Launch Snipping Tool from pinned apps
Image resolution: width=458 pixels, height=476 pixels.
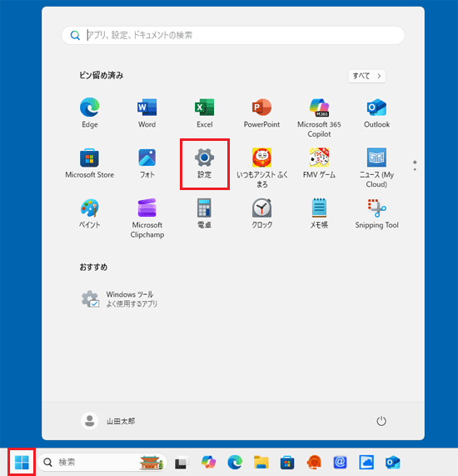pos(376,213)
